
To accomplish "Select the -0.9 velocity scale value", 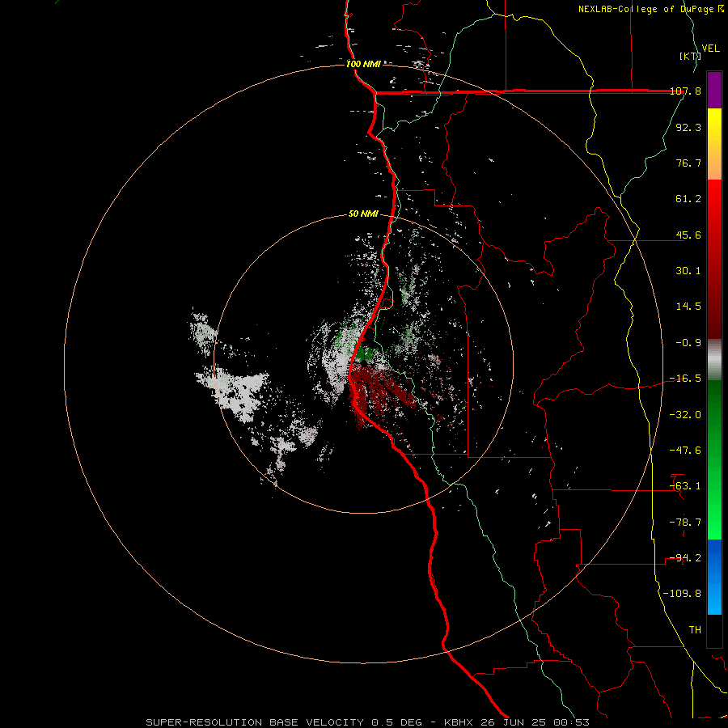I will pyautogui.click(x=688, y=343).
